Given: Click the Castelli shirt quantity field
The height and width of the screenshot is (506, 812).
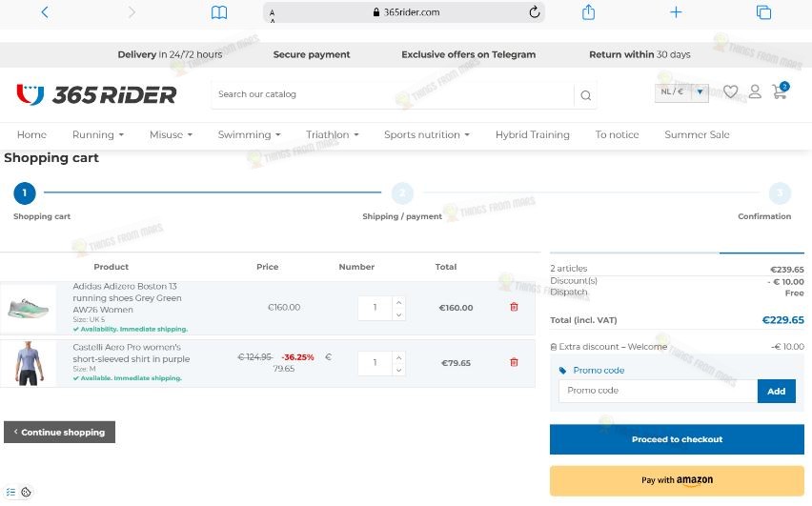Looking at the screenshot, I should pos(375,363).
